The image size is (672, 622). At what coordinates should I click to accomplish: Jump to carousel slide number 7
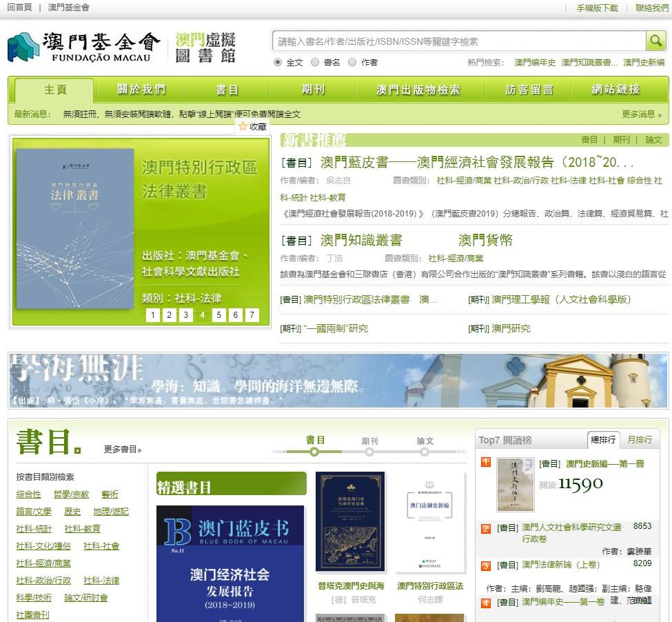(252, 315)
